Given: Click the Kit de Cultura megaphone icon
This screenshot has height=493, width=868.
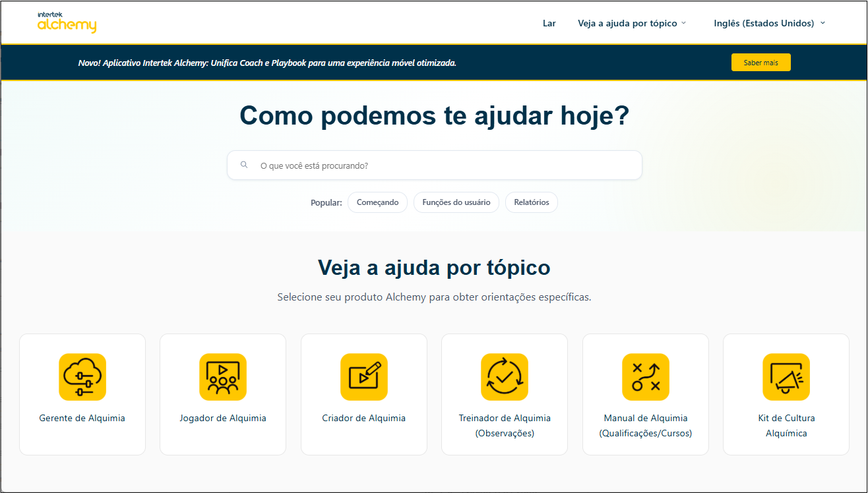Looking at the screenshot, I should click(x=786, y=377).
